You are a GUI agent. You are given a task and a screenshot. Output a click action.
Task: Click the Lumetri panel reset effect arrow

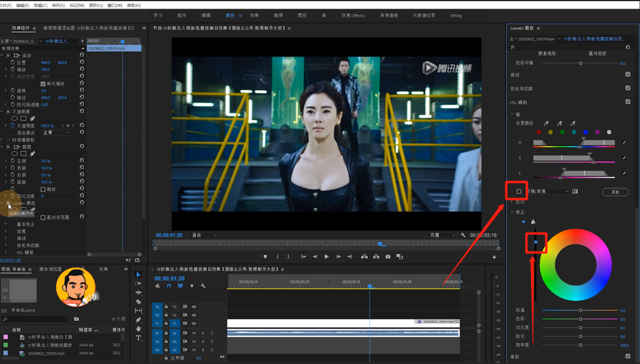[x=628, y=47]
